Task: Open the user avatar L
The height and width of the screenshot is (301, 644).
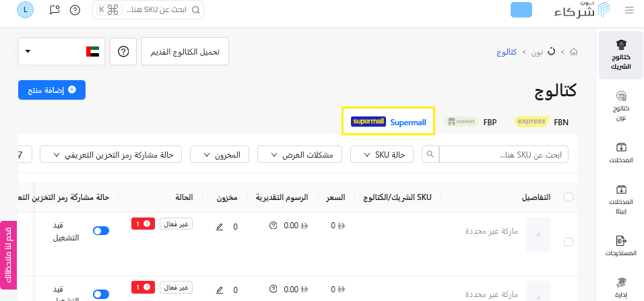Action: tap(26, 10)
